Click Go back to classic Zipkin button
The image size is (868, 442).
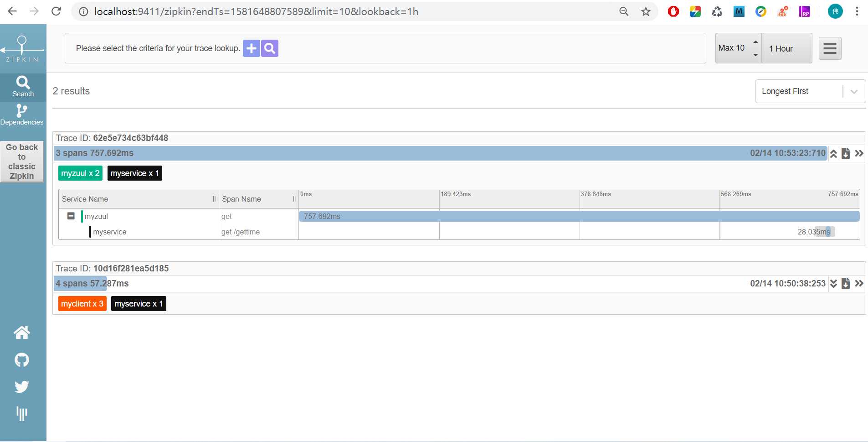[22, 161]
